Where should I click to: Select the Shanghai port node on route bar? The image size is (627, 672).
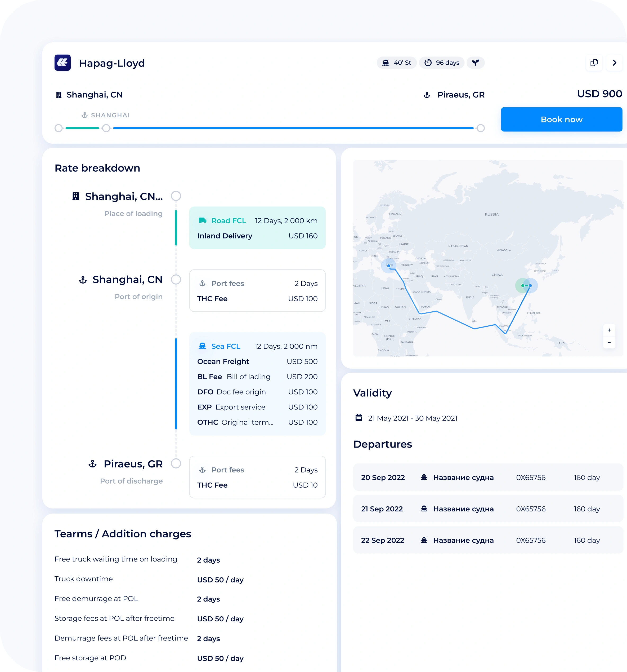pos(106,128)
